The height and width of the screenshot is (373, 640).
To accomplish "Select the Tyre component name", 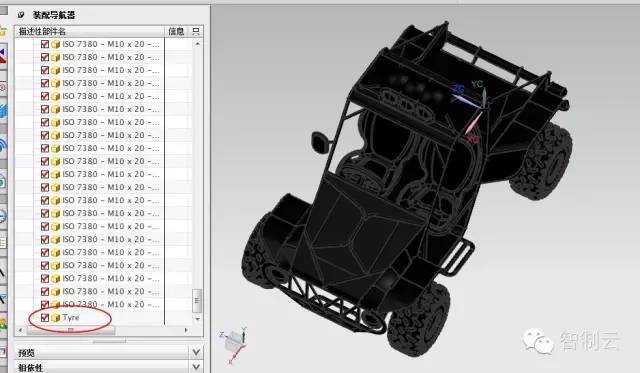I will (71, 317).
